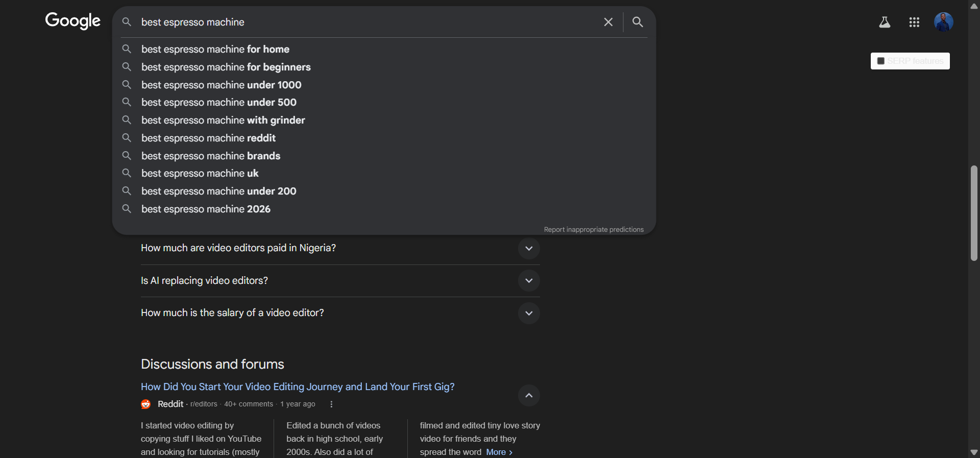Open the Google logo homepage
This screenshot has height=458, width=980.
click(x=73, y=21)
